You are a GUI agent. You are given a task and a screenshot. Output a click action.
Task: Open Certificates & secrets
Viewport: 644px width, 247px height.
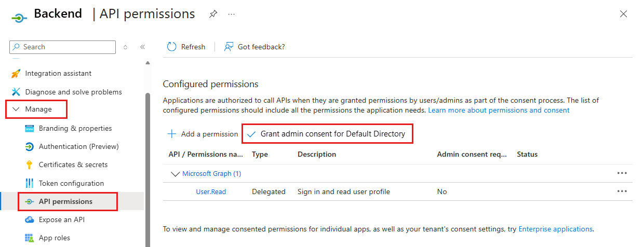coord(73,164)
